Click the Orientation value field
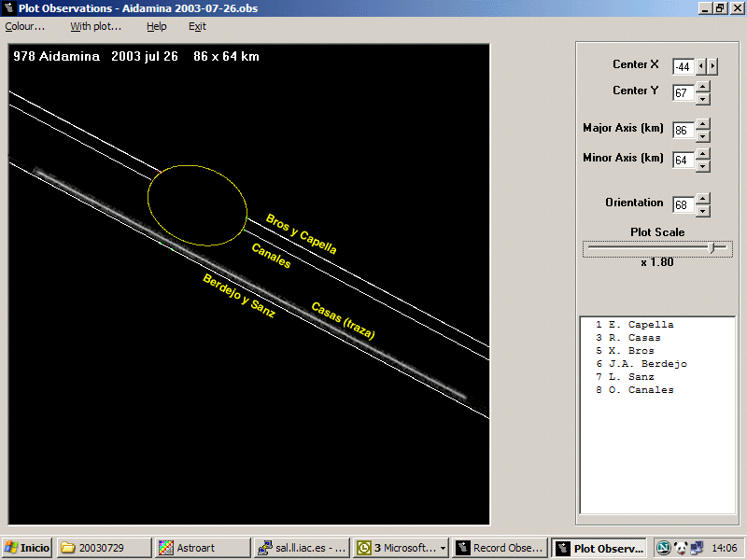747x560 pixels. coord(684,204)
